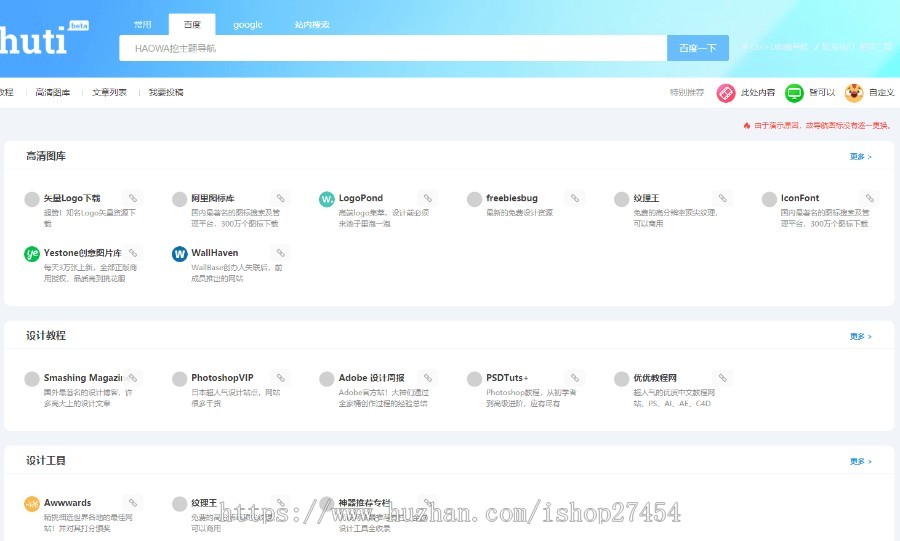Click the 百度一下 search button
900x541 pixels.
click(x=697, y=48)
